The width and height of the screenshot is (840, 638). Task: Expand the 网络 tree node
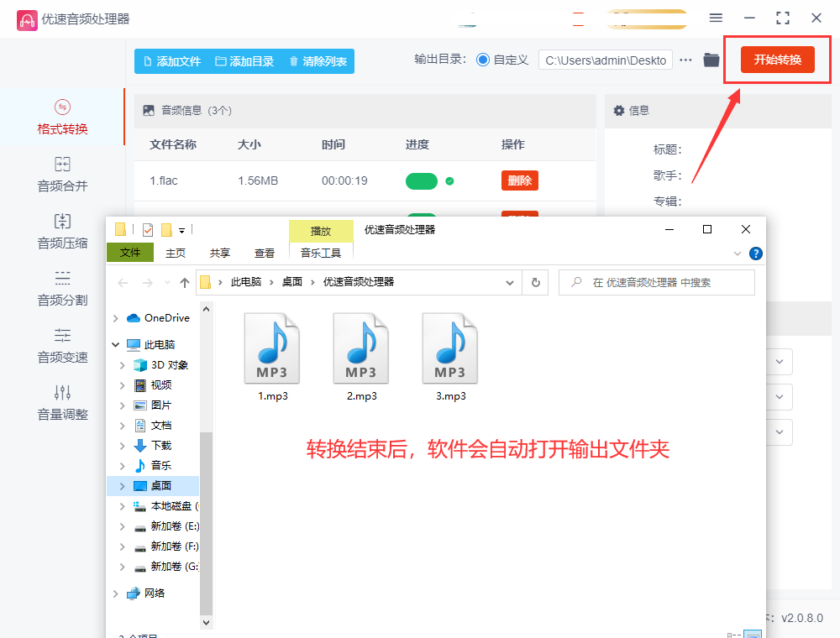tap(116, 593)
